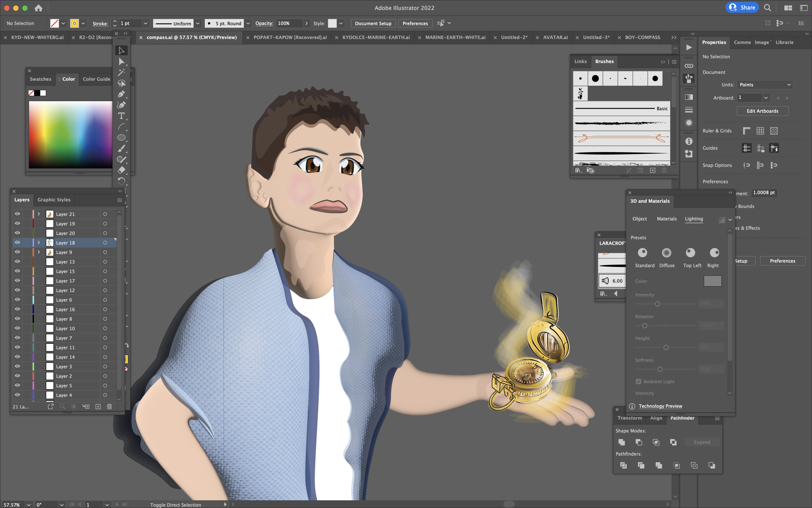Toggle visibility of Layer 6
The width and height of the screenshot is (812, 508).
17,299
